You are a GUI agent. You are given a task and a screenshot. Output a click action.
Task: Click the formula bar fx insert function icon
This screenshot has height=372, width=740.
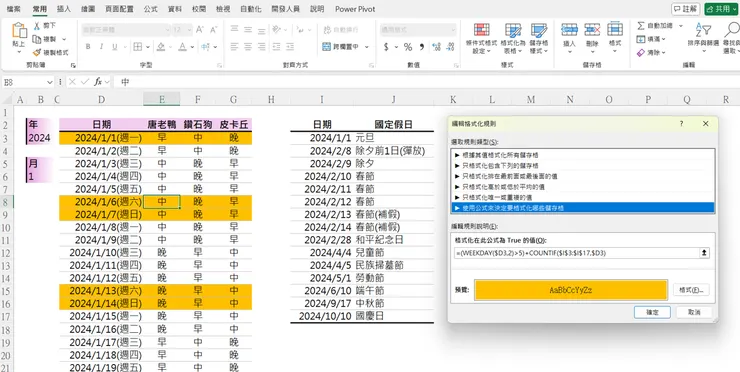pos(98,82)
